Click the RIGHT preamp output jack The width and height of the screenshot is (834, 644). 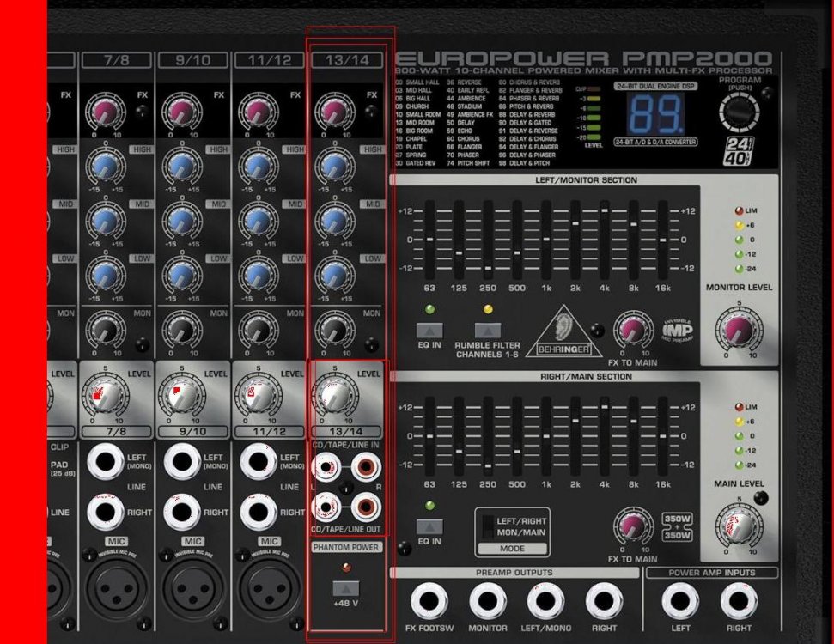[604, 601]
